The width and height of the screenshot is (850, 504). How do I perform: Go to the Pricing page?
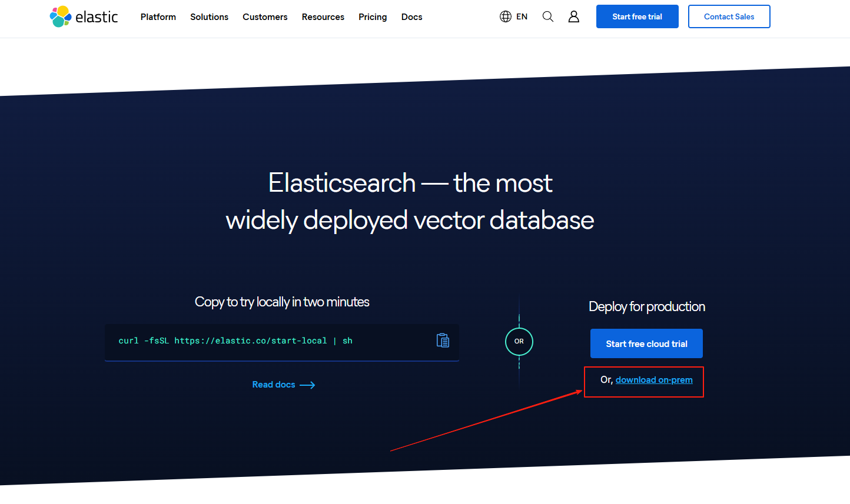373,17
